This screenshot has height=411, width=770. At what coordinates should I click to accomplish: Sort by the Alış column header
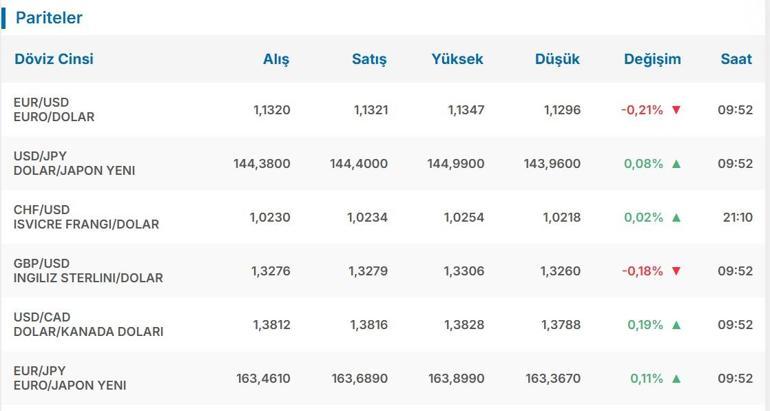click(276, 59)
